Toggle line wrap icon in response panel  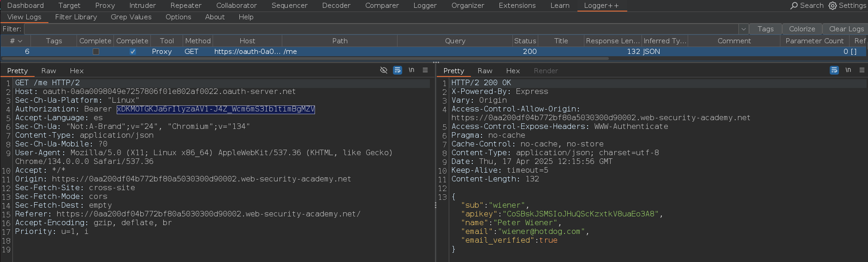[x=834, y=70]
